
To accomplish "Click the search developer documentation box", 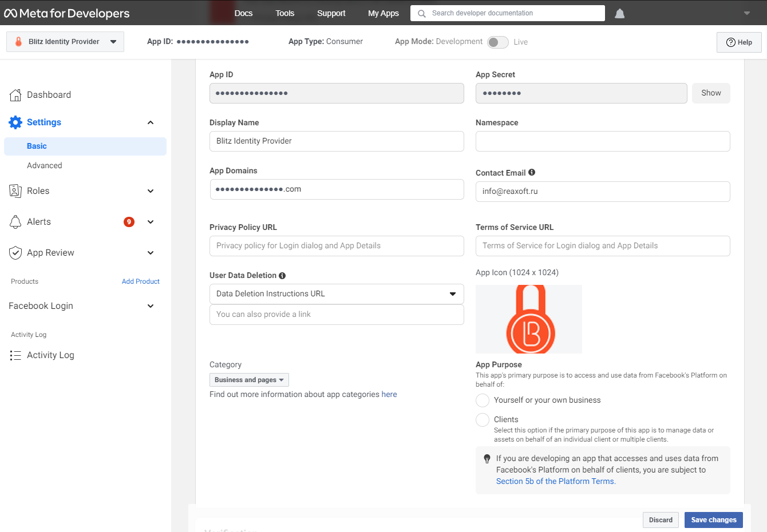I will click(508, 13).
